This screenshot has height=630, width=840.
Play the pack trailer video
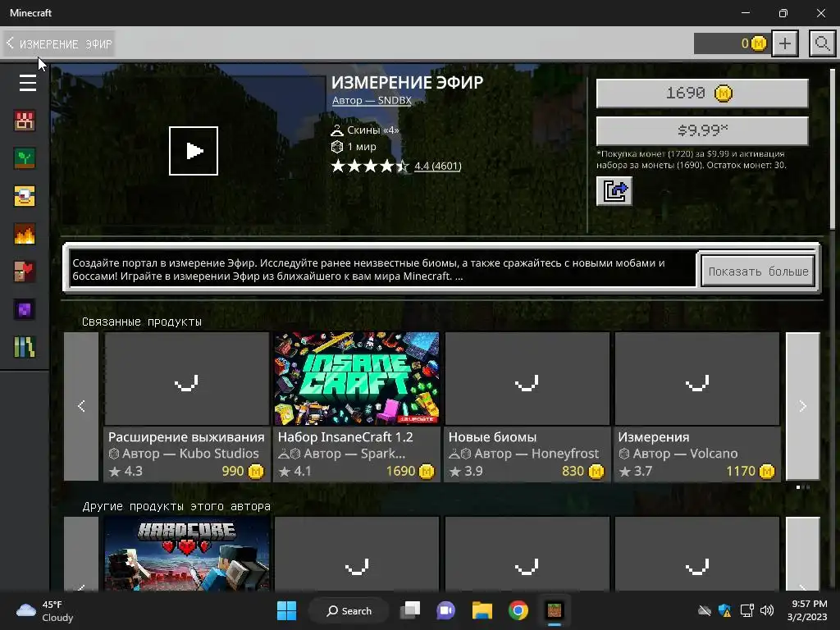[194, 151]
